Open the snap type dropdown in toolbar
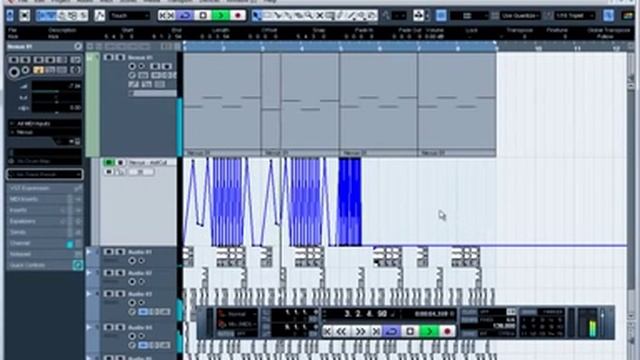 pyautogui.click(x=469, y=16)
